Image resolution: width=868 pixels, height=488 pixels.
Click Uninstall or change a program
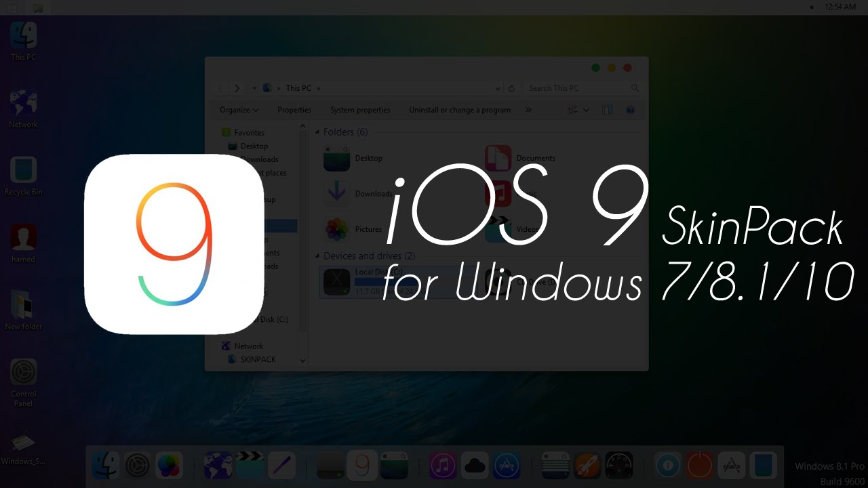point(460,110)
